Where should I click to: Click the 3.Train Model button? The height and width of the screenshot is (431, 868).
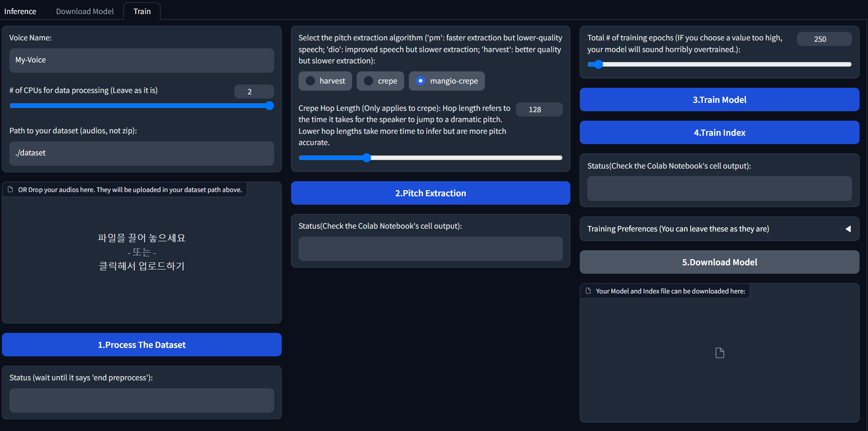pos(720,100)
